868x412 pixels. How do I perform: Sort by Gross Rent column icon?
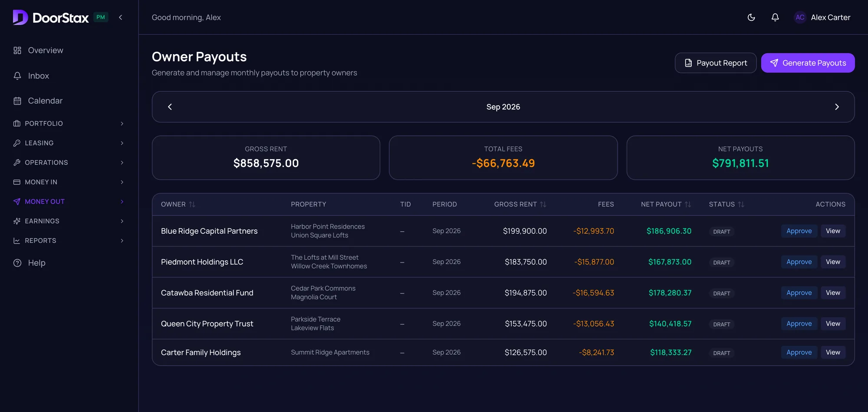[x=543, y=204]
